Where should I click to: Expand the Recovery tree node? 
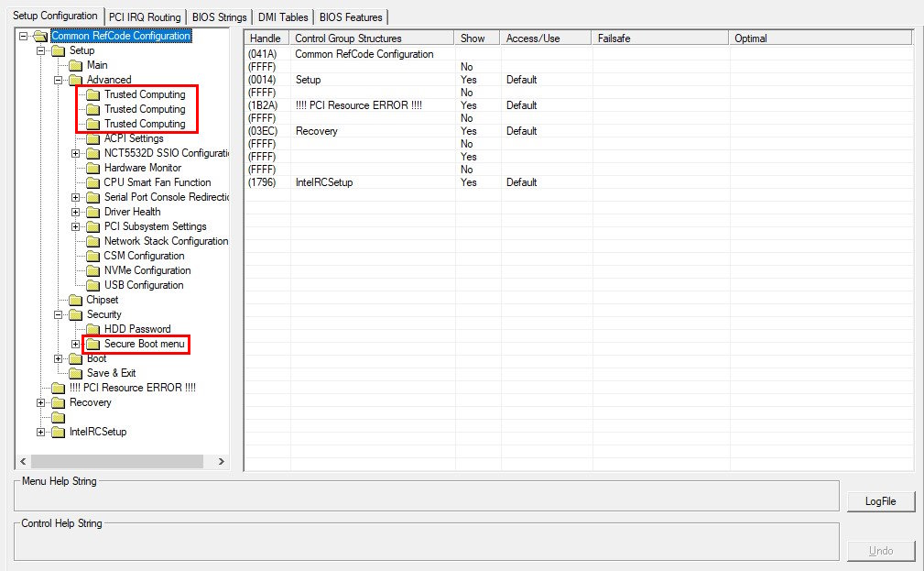[41, 402]
